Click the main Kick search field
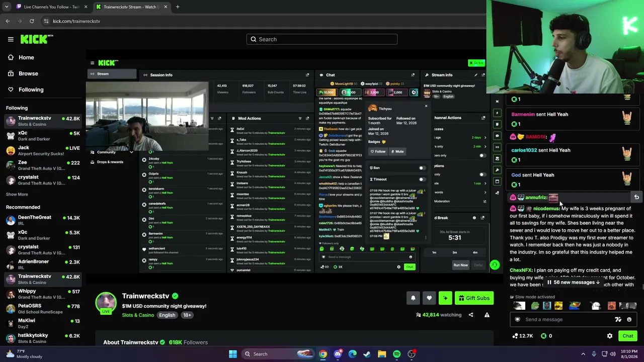 pos(322,39)
